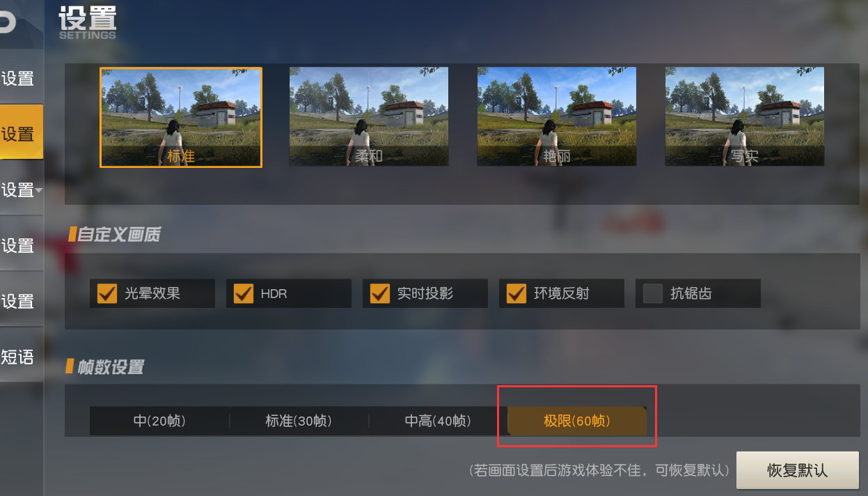Click the back arrow icon at top-left
This screenshot has height=496, width=868.
click(x=7, y=22)
